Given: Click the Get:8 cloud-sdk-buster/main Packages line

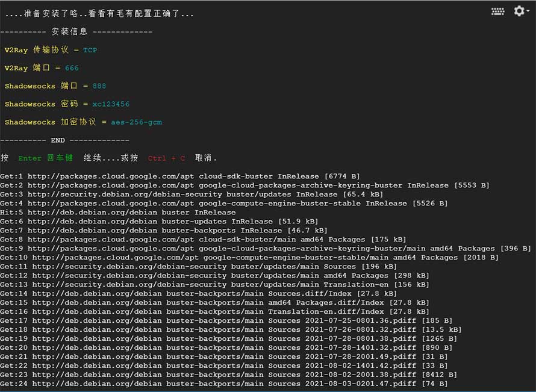Looking at the screenshot, I should coord(203,239).
